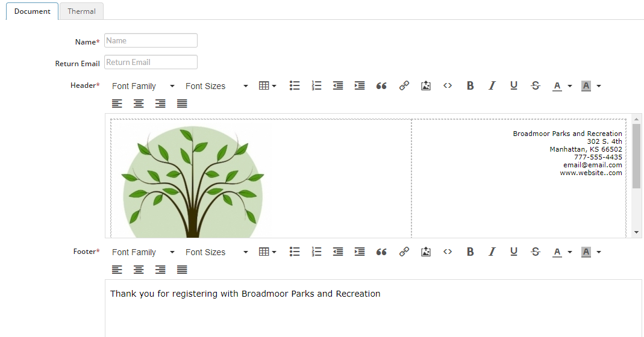644x337 pixels.
Task: Toggle underline in Header toolbar
Action: pos(514,85)
